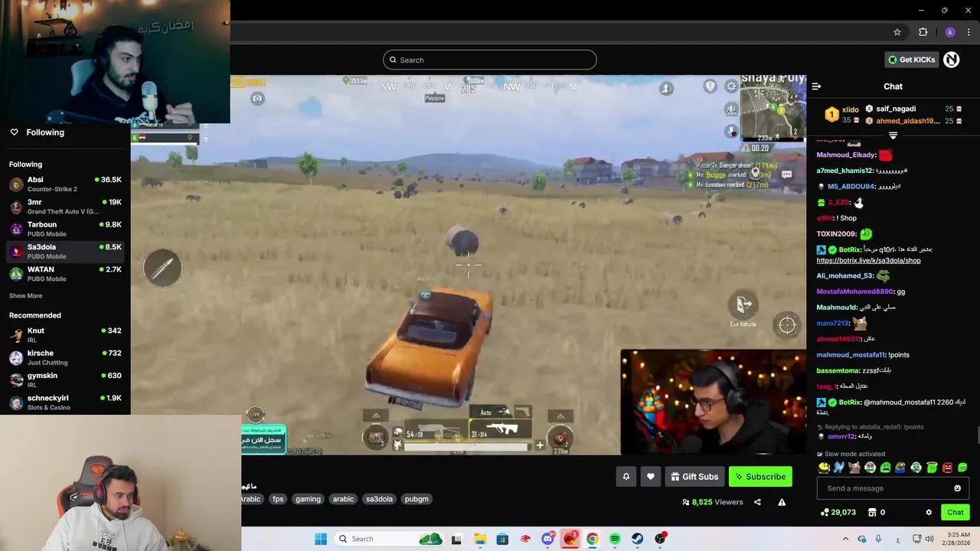Click the chat panel scrollbar
Viewport: 980px width, 551px height.
[978, 435]
